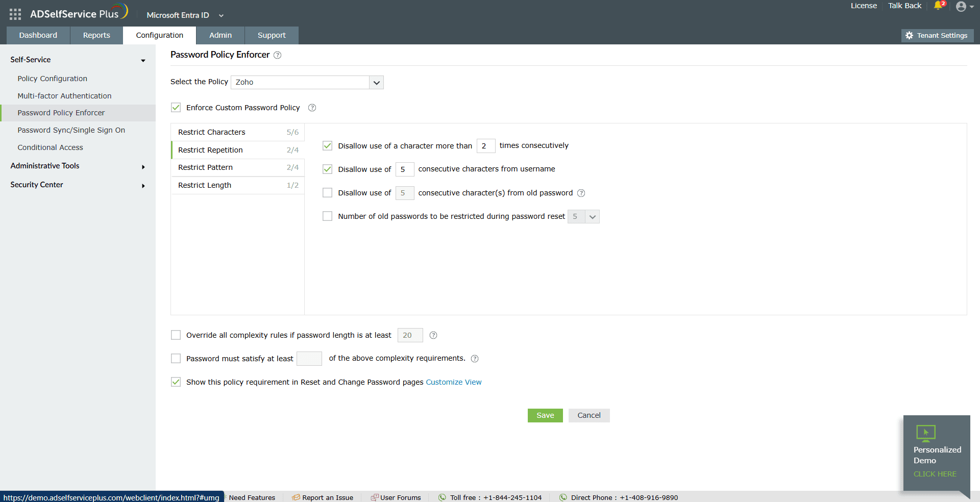Screen dimensions: 980x502
Task: Select Restrict Pattern rule category
Action: [238, 167]
